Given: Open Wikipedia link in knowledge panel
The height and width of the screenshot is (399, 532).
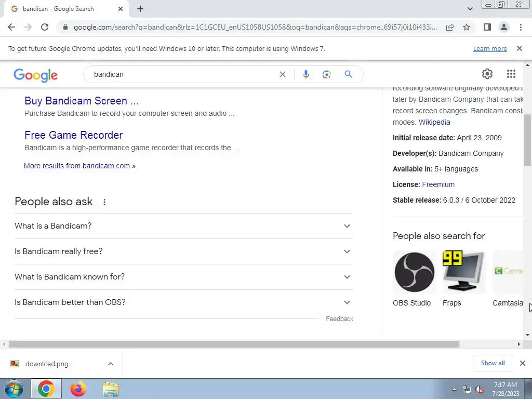Looking at the screenshot, I should click(434, 122).
